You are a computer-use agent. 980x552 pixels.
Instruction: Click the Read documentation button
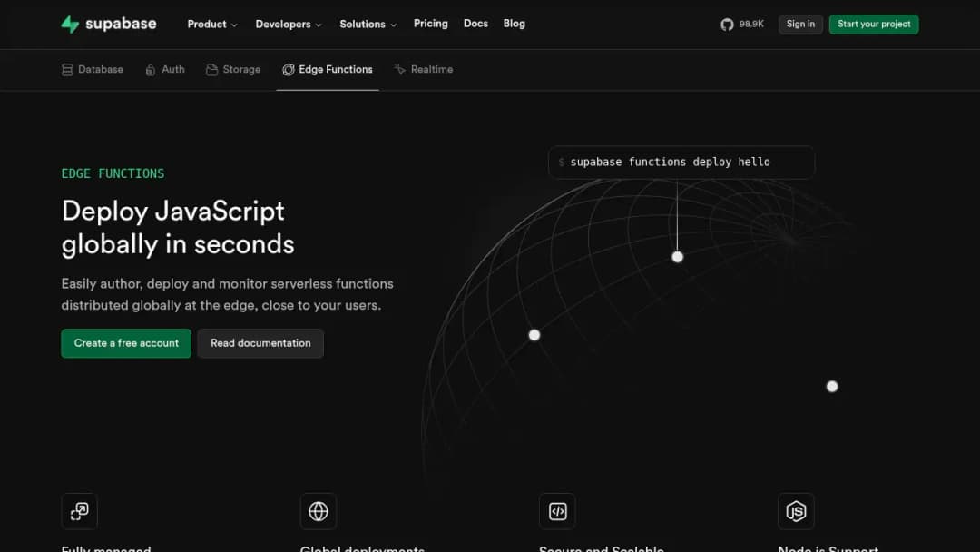tap(260, 343)
